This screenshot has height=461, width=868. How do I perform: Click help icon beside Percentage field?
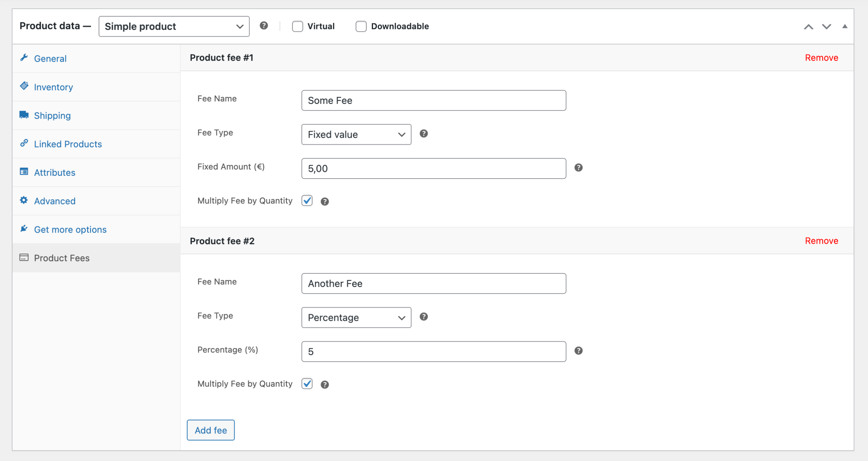point(578,351)
